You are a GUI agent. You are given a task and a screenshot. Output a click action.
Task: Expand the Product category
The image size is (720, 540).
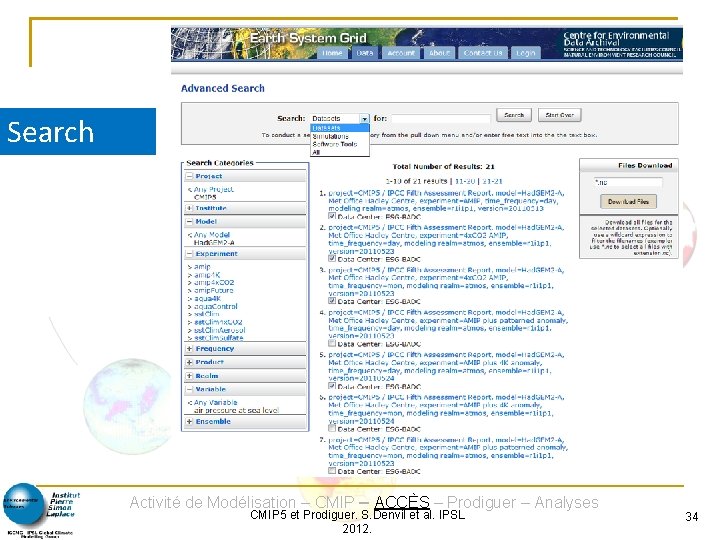[189, 362]
